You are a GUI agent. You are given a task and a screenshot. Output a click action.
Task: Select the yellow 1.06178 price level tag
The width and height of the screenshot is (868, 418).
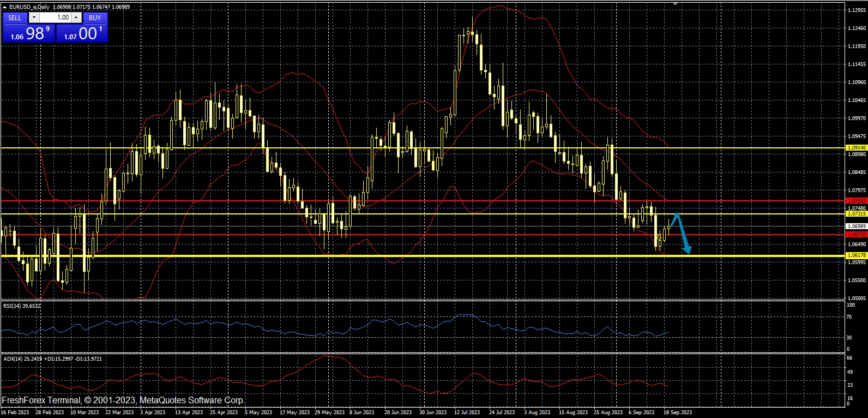tap(856, 255)
